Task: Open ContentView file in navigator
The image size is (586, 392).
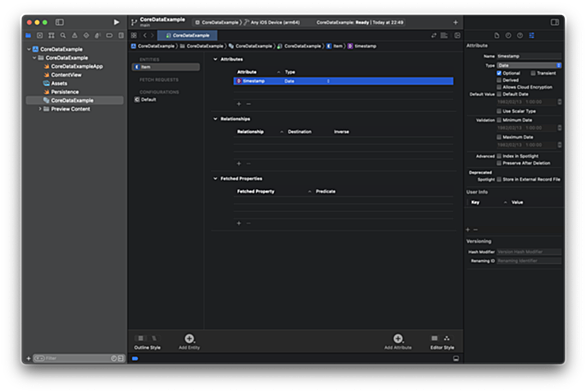Action: coord(66,75)
